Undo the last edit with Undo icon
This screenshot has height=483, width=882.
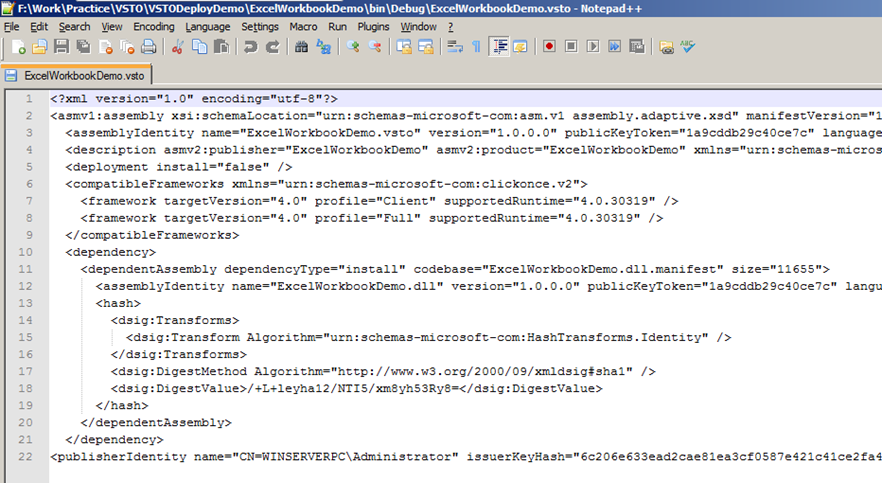(x=250, y=47)
